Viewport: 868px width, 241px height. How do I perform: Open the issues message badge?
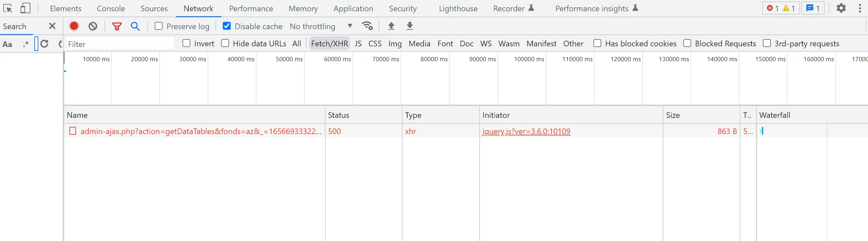click(x=813, y=8)
